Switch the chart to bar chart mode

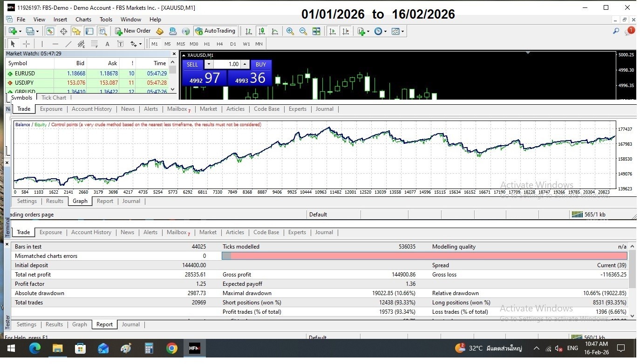tap(249, 31)
